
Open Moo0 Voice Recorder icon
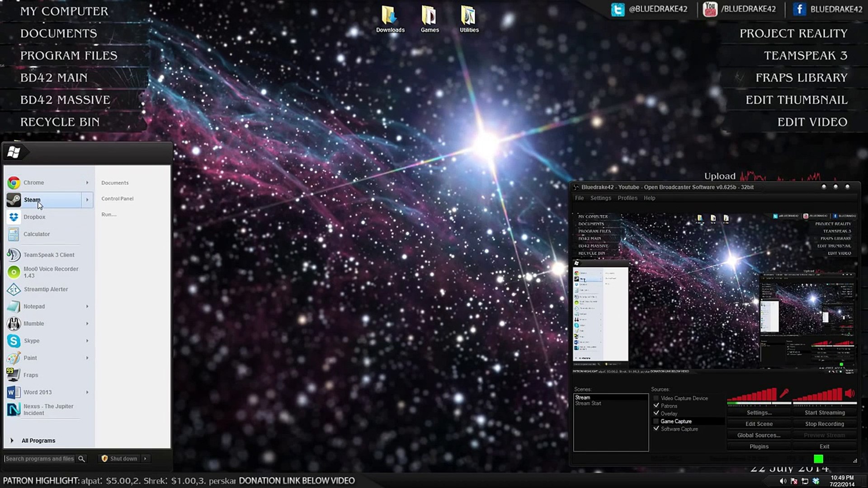14,272
